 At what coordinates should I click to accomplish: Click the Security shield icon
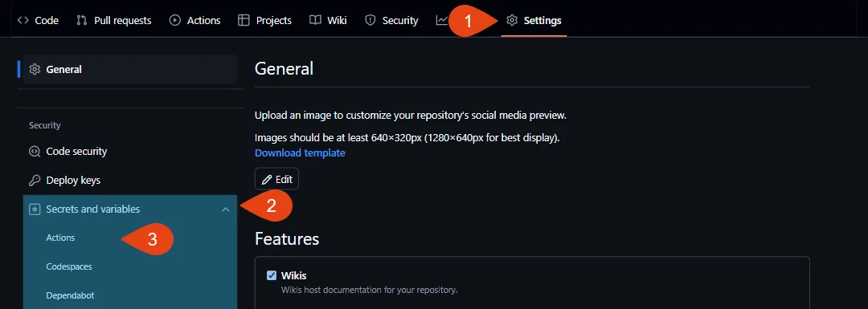click(371, 20)
